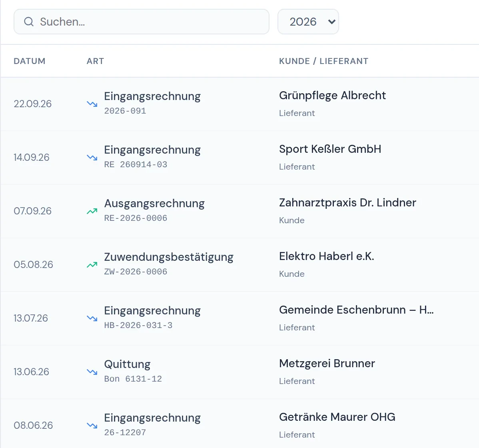This screenshot has width=479, height=448.
Task: Click the down-trend icon for invoice 2026-091
Action: click(x=92, y=104)
